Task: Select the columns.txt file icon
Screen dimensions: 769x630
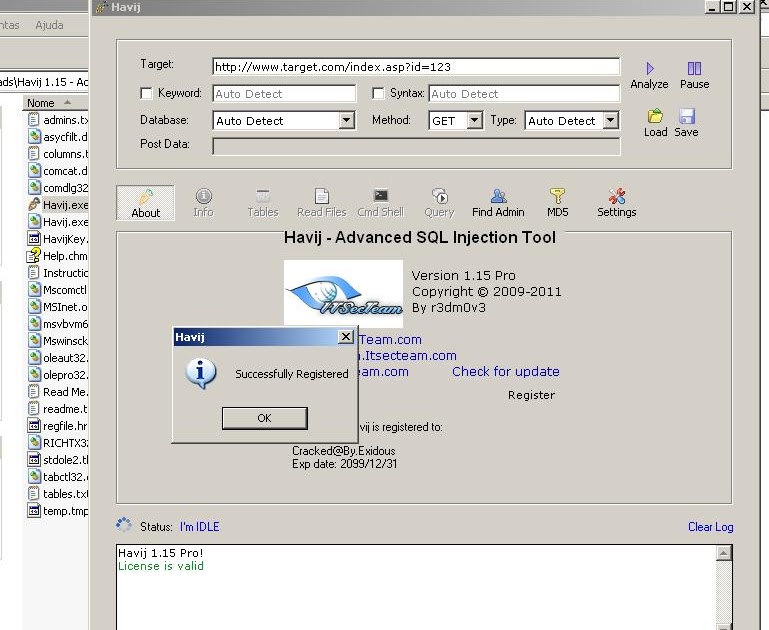Action: (33, 153)
